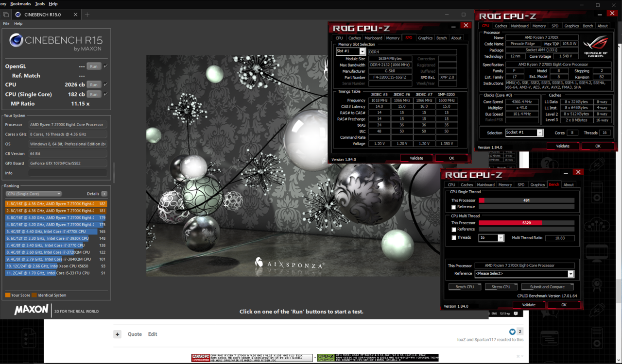Click the Bench CPU button

point(465,287)
